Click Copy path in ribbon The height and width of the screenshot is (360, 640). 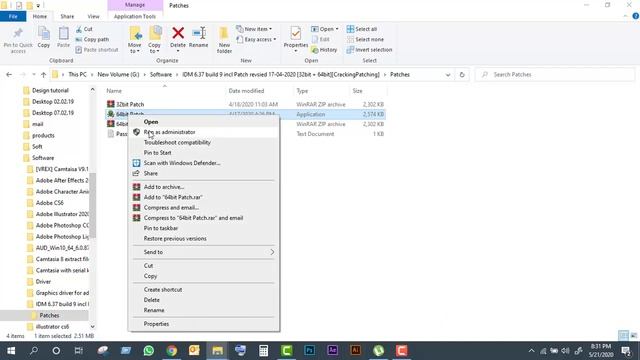click(92, 40)
